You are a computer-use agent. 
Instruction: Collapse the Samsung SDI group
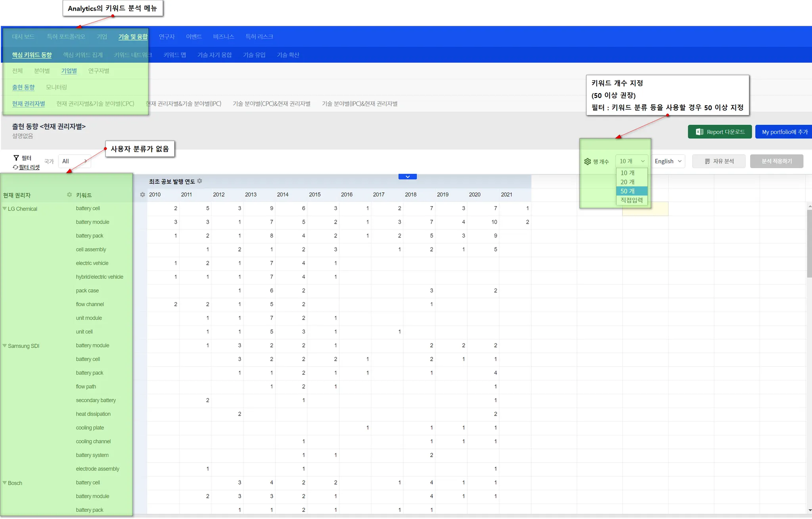point(5,346)
